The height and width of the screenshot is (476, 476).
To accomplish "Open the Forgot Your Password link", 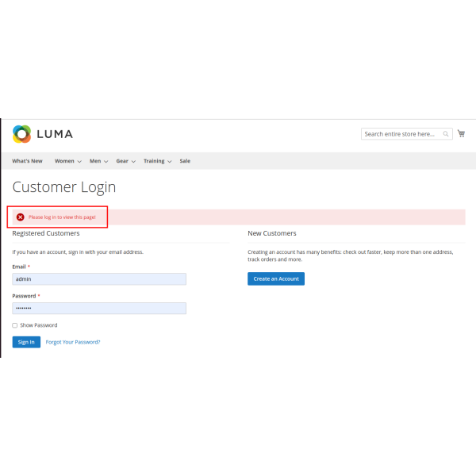I will click(x=73, y=342).
